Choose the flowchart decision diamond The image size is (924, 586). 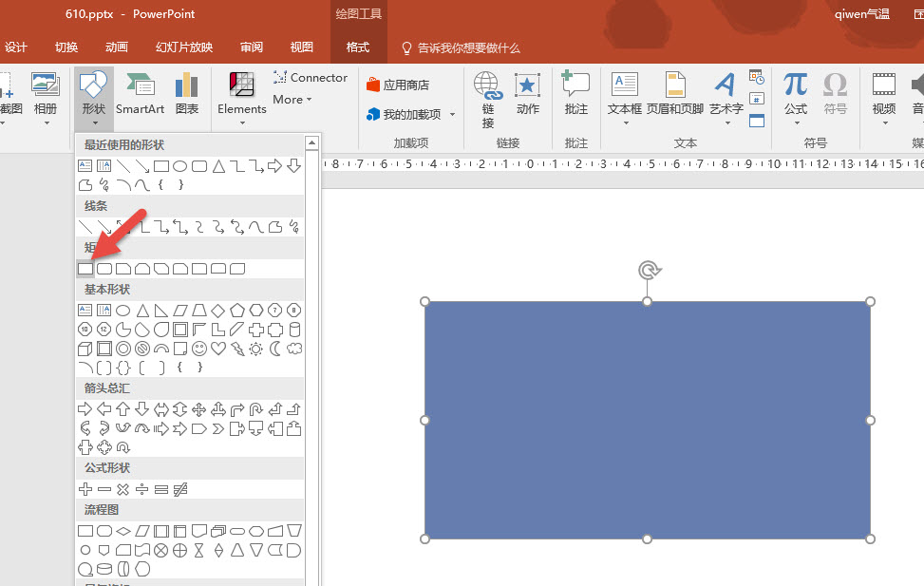tap(123, 531)
